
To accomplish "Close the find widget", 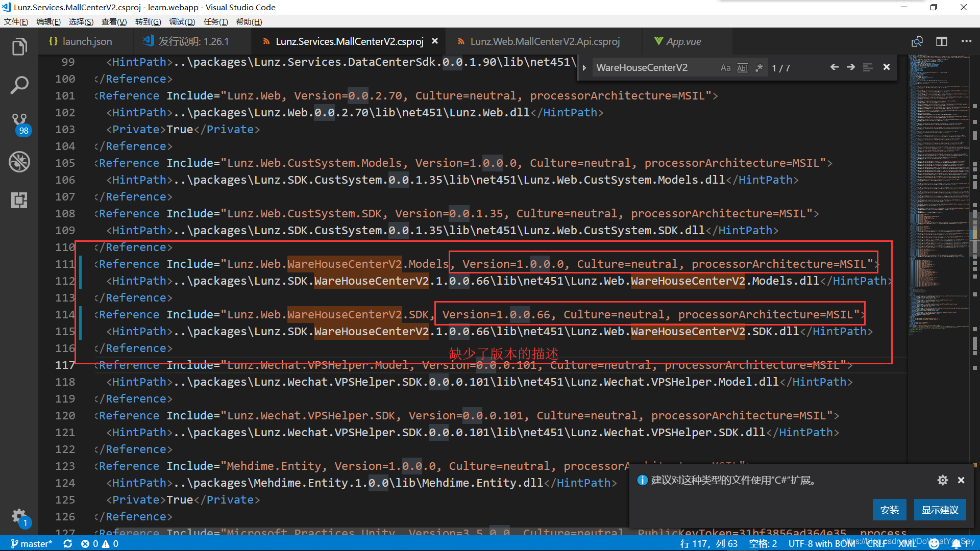I will pyautogui.click(x=887, y=67).
